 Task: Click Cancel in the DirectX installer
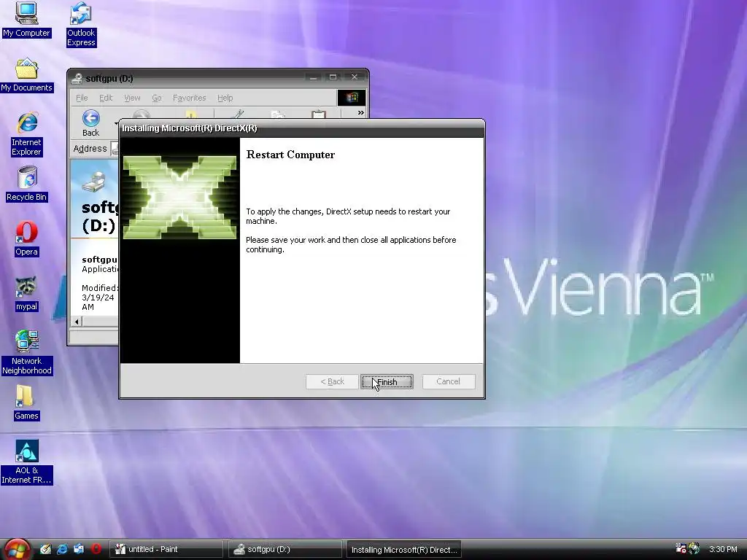point(449,381)
